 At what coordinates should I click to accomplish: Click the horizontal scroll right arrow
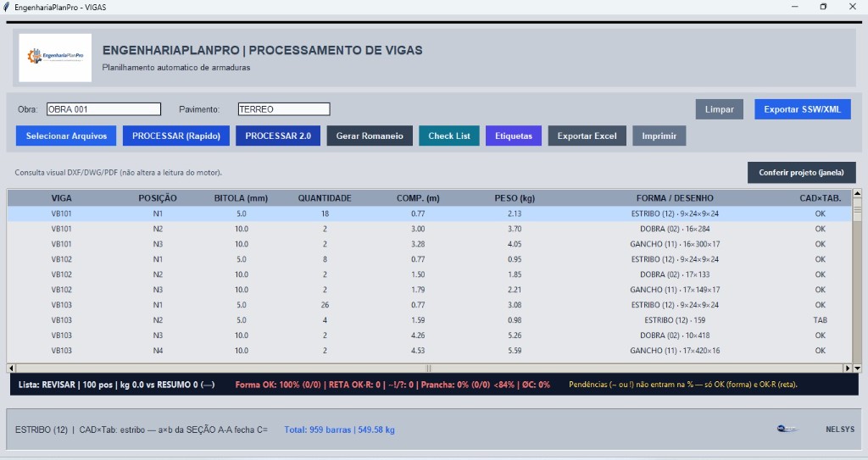click(x=848, y=369)
